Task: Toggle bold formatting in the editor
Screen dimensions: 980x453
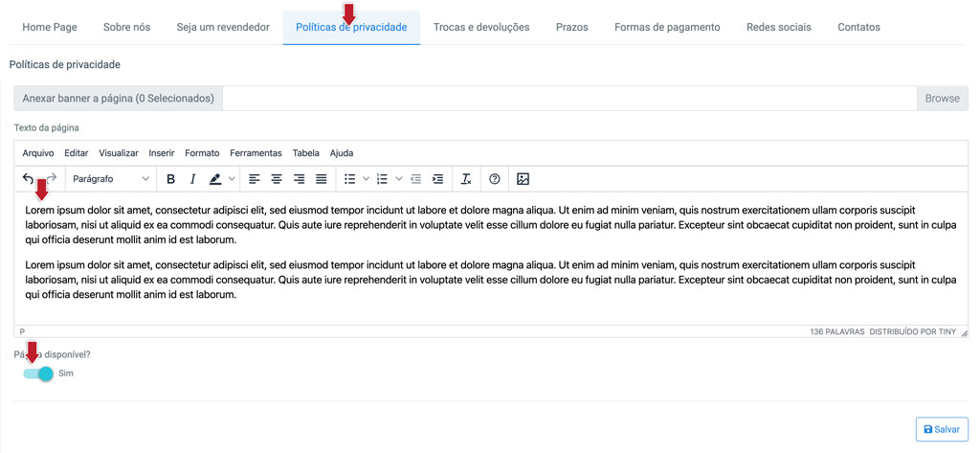Action: coord(170,179)
